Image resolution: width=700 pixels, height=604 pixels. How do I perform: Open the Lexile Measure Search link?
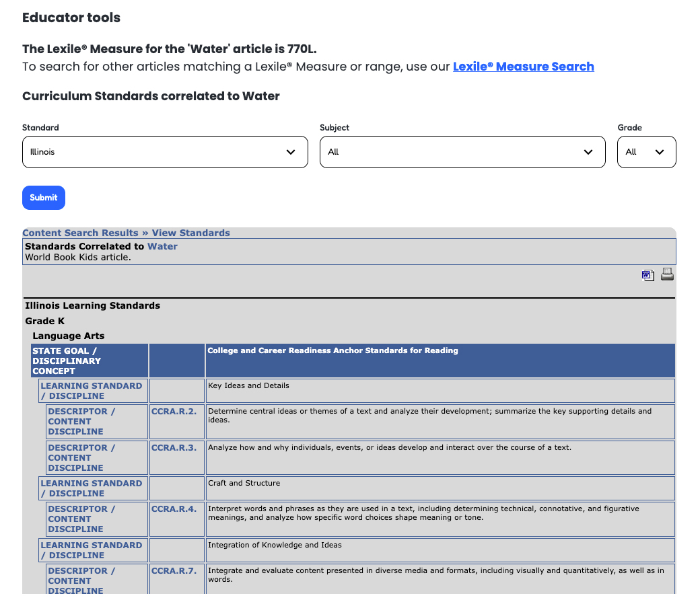(523, 67)
